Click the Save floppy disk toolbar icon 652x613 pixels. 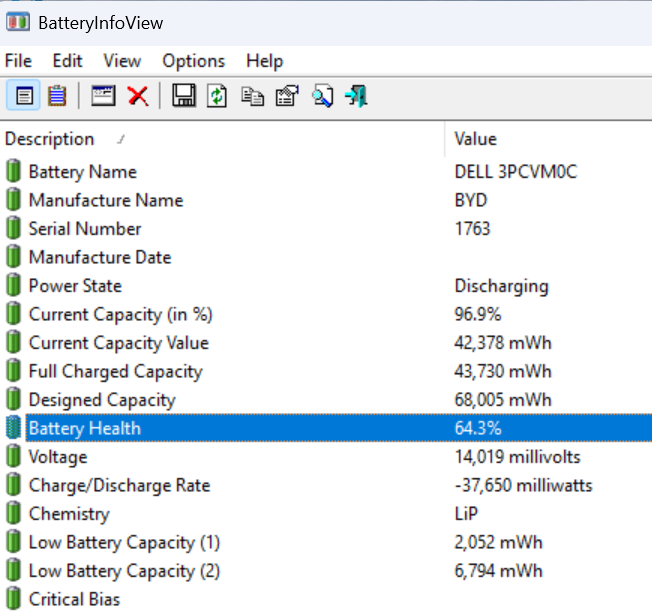pyautogui.click(x=184, y=96)
